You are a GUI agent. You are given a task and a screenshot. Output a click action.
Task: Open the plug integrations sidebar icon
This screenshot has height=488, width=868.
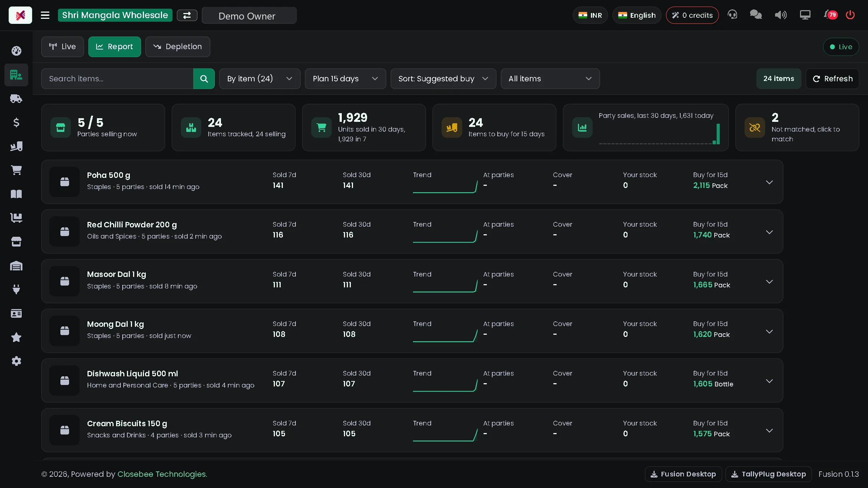point(16,290)
